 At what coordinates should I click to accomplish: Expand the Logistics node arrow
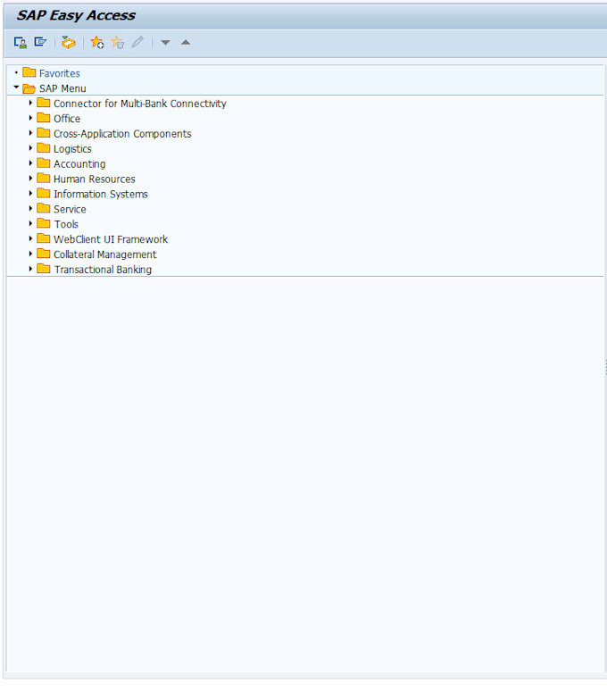pyautogui.click(x=30, y=148)
